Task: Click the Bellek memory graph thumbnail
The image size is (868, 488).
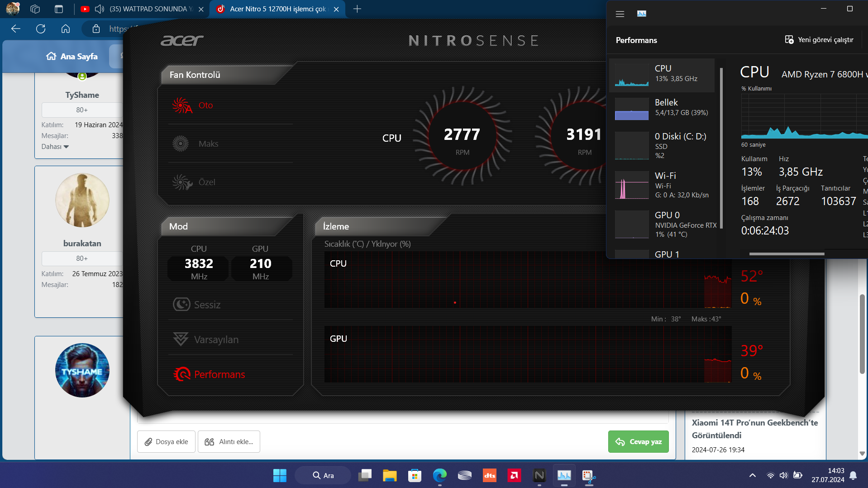Action: point(632,109)
